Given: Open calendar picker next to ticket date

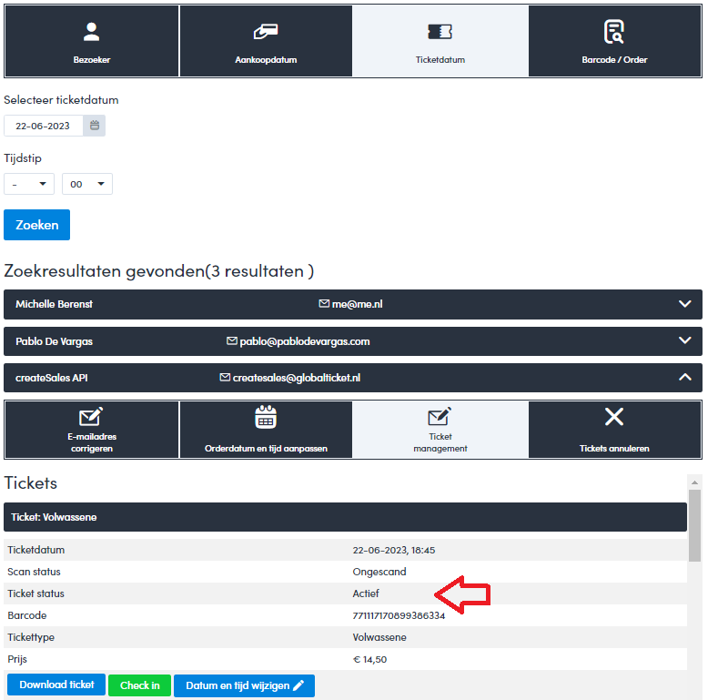Looking at the screenshot, I should [95, 126].
